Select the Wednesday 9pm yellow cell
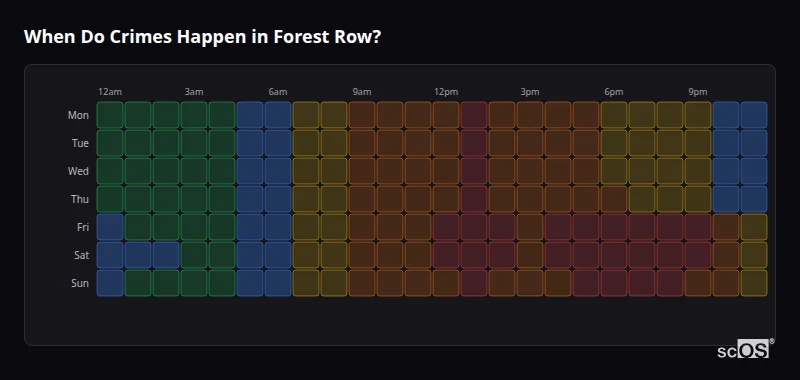Screen dimensions: 800x380 [x=698, y=171]
